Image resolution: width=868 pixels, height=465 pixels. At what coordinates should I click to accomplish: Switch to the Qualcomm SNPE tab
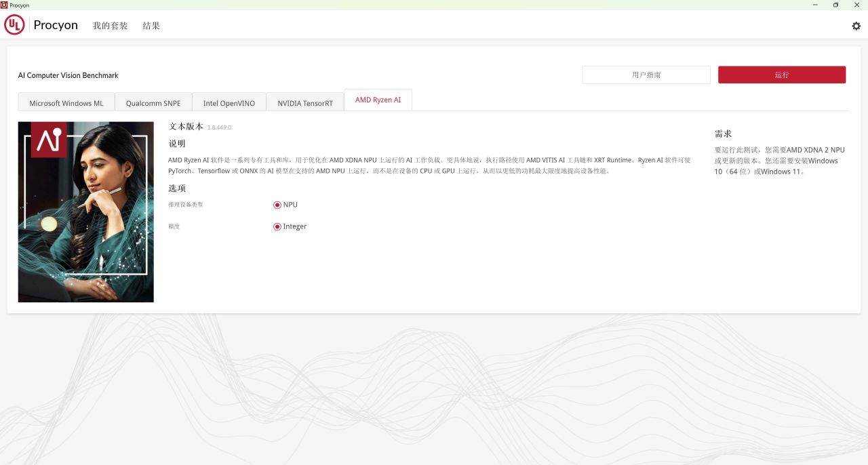point(153,103)
